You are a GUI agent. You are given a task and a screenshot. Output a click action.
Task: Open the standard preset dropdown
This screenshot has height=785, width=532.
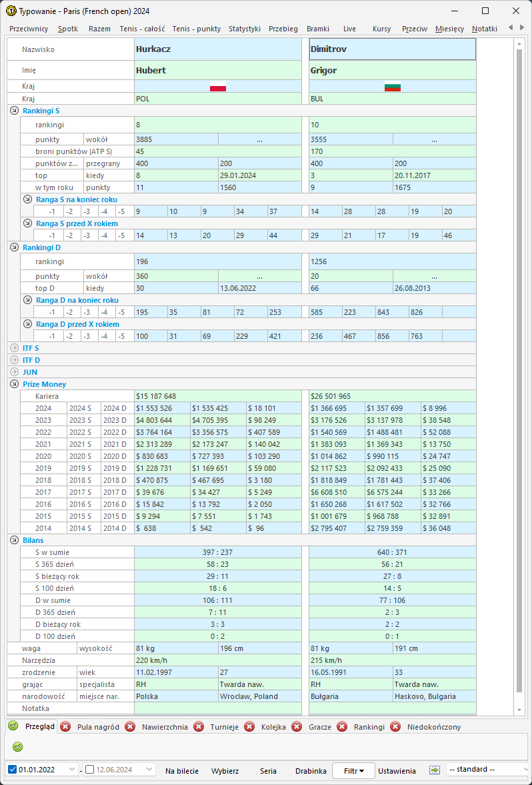[488, 770]
